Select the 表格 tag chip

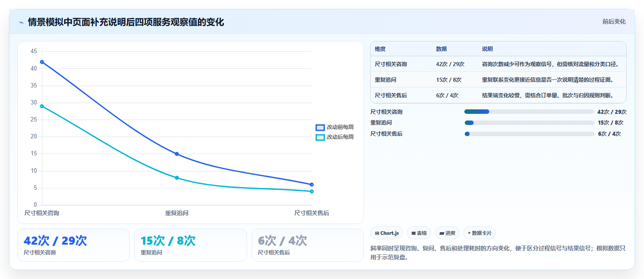(x=419, y=233)
